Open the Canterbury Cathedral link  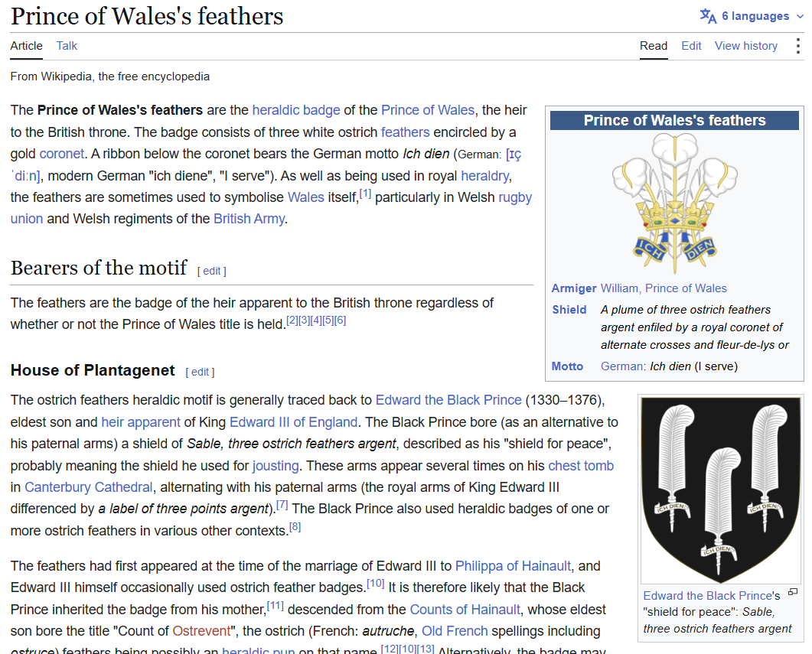89,487
